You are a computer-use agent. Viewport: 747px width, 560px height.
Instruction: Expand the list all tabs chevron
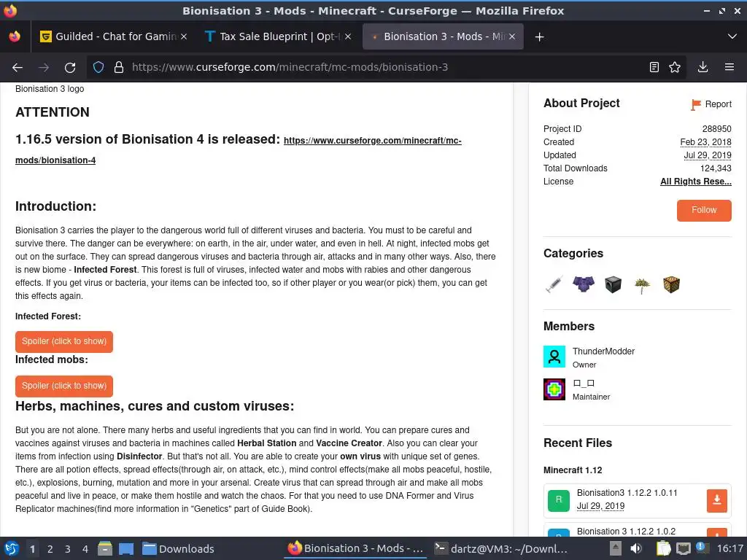tap(732, 36)
